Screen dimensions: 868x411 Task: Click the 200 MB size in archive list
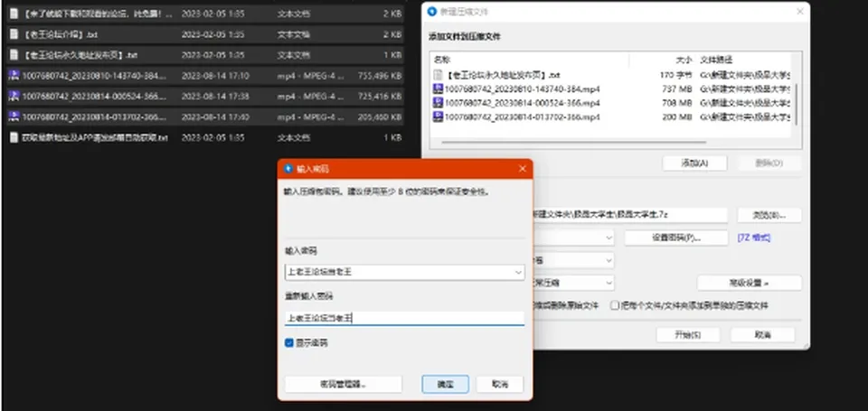coord(677,117)
